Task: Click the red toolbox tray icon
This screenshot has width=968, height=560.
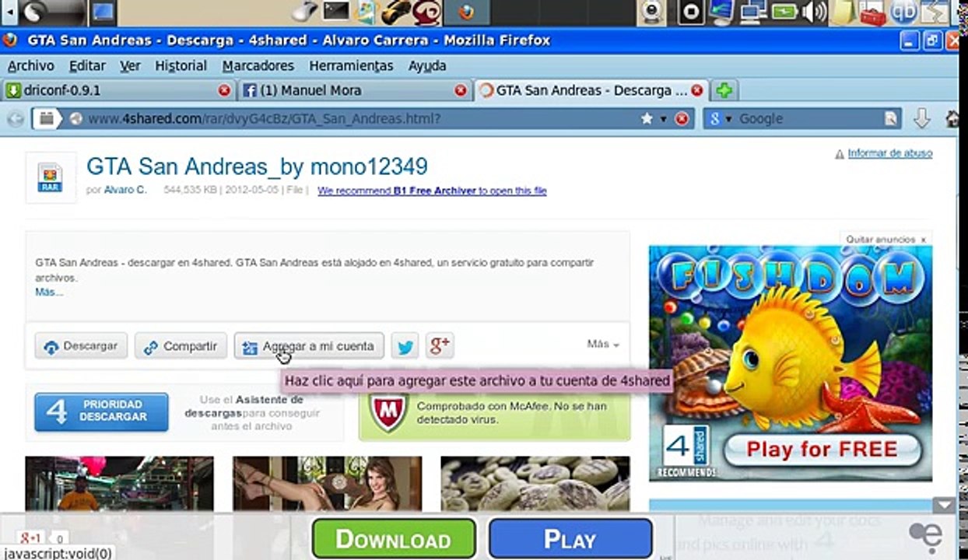Action: click(874, 12)
